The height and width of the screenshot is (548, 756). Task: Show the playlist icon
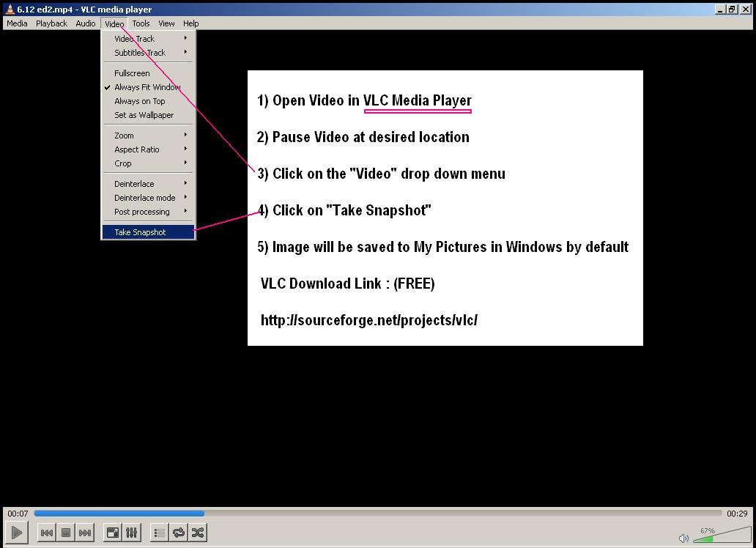160,533
